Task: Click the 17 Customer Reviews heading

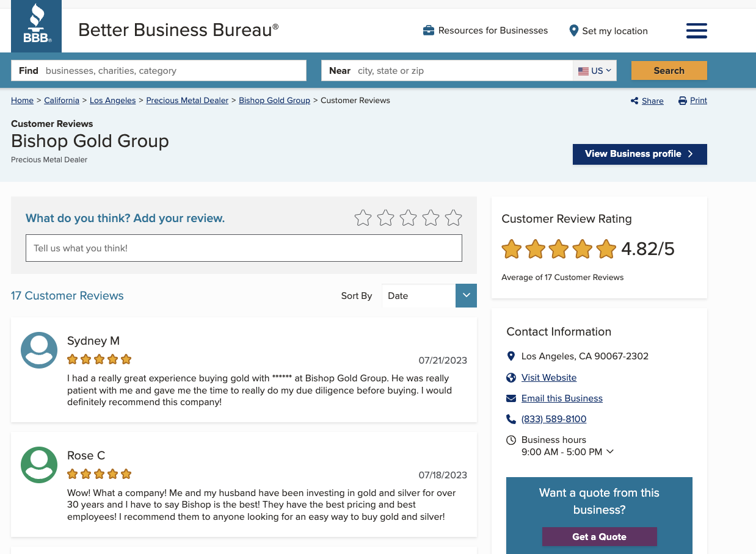Action: tap(67, 296)
